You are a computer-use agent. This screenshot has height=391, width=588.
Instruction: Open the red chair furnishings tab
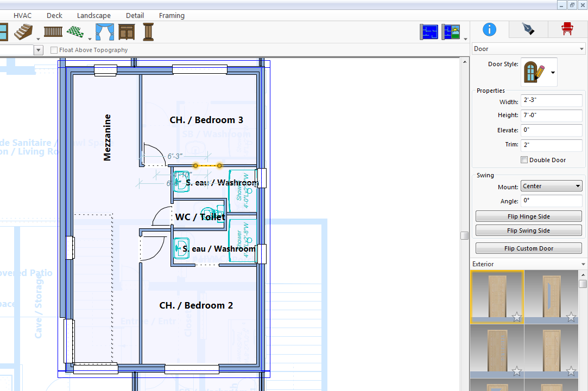567,29
